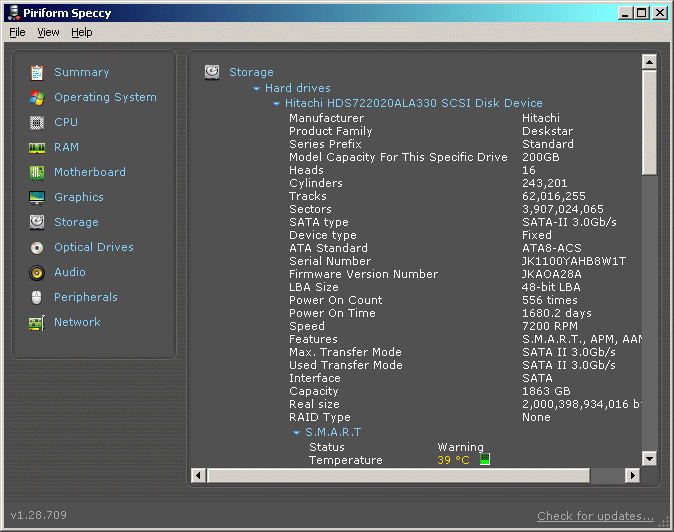The height and width of the screenshot is (532, 674).
Task: Click the vertical scrollbar down arrow
Action: (x=649, y=458)
